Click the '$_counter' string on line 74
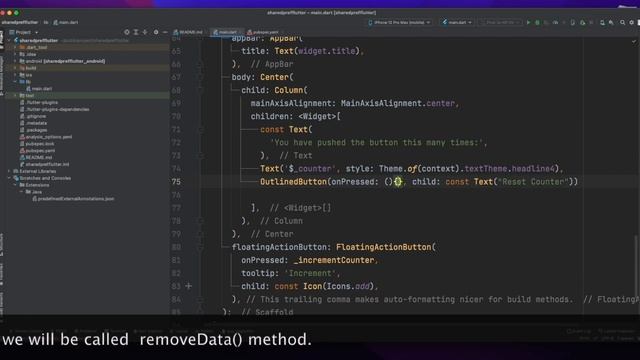 click(x=310, y=169)
